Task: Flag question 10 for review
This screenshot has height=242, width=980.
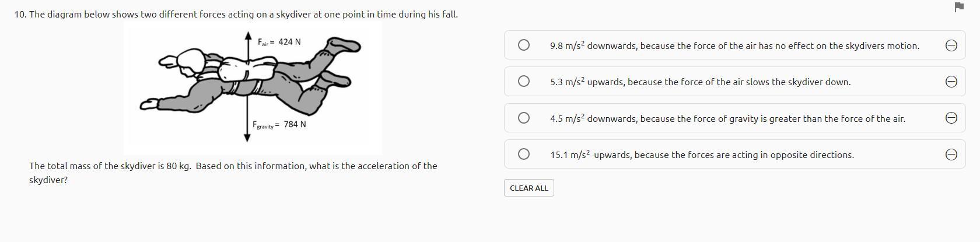Action: click(x=959, y=7)
